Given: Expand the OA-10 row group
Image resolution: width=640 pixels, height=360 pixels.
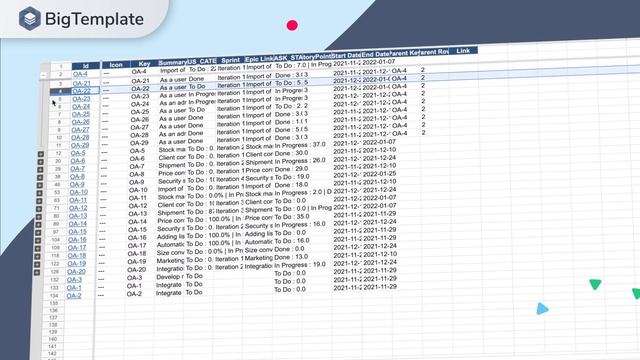Looking at the screenshot, I should [x=40, y=193].
